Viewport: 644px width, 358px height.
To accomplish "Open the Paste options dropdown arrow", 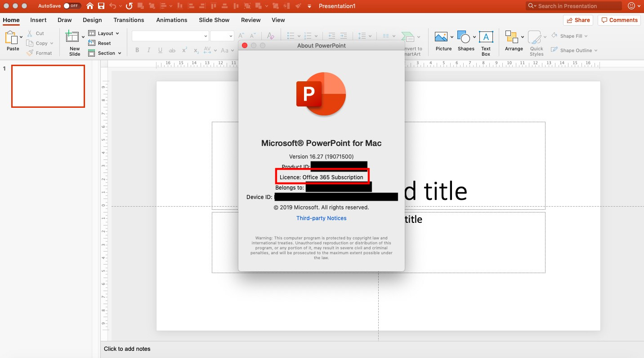I will [x=21, y=37].
